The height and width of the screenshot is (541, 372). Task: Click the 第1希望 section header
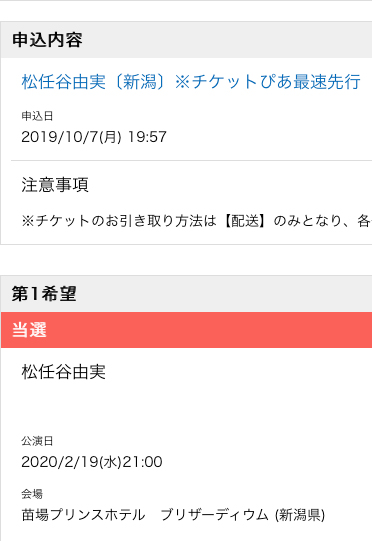(x=186, y=294)
